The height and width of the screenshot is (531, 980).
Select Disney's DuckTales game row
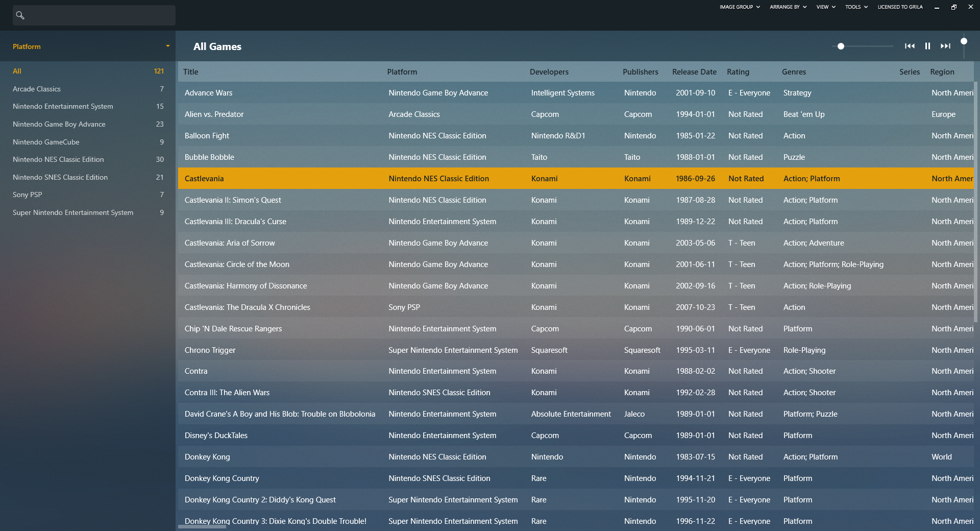pyautogui.click(x=576, y=436)
